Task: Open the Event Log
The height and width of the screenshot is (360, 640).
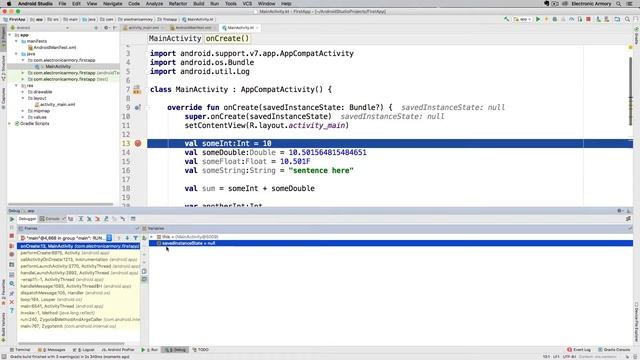Action: point(579,350)
